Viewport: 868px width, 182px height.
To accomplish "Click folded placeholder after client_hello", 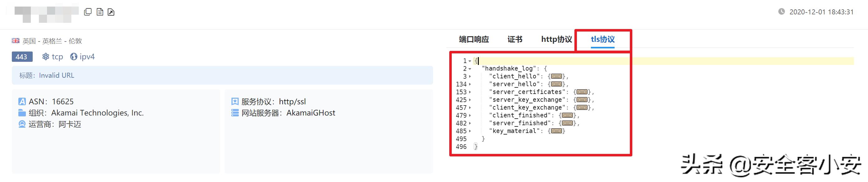I will tap(556, 76).
